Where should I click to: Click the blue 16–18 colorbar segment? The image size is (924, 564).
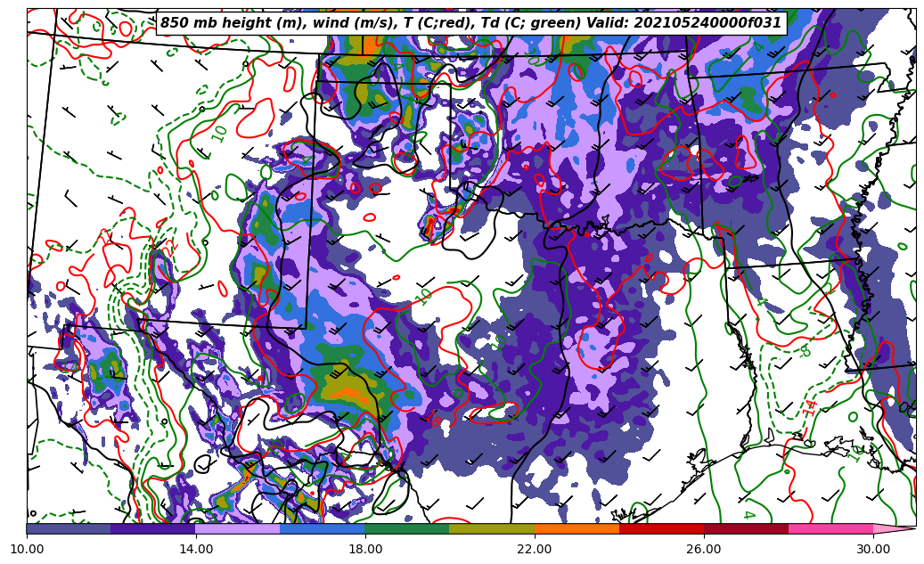[323, 528]
